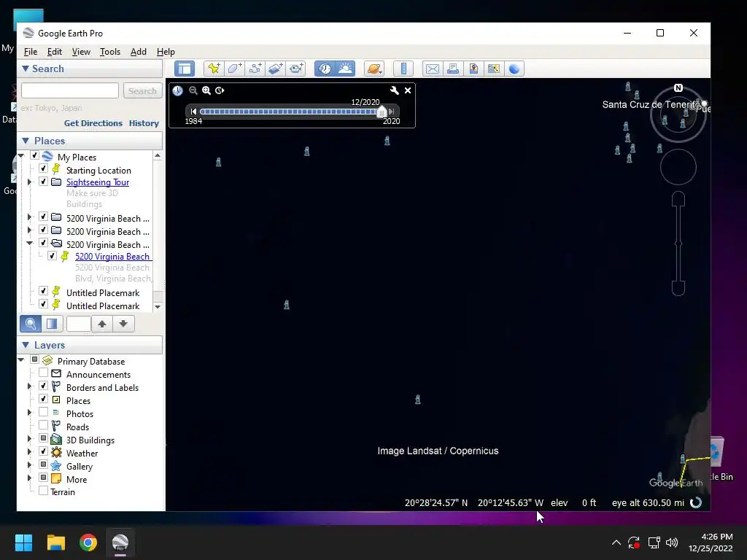This screenshot has height=560, width=747.
Task: Expand the Gallery layer
Action: tap(29, 464)
